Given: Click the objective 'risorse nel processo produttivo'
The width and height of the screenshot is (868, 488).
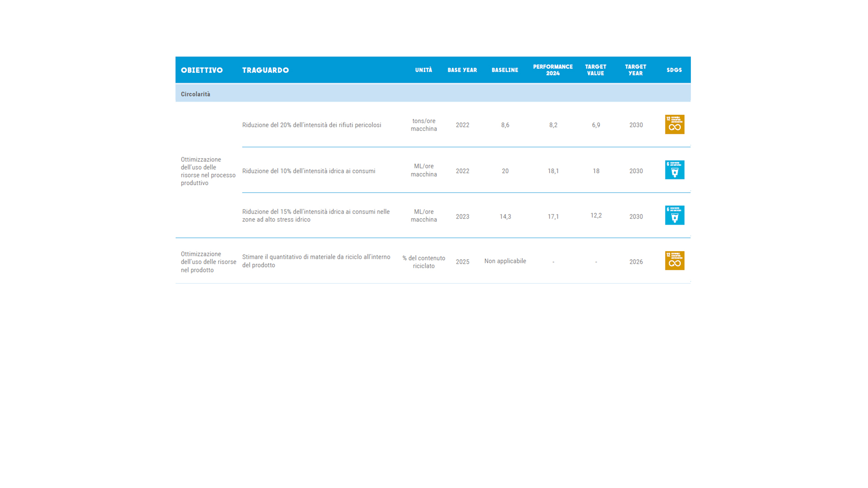Looking at the screenshot, I should tap(208, 171).
